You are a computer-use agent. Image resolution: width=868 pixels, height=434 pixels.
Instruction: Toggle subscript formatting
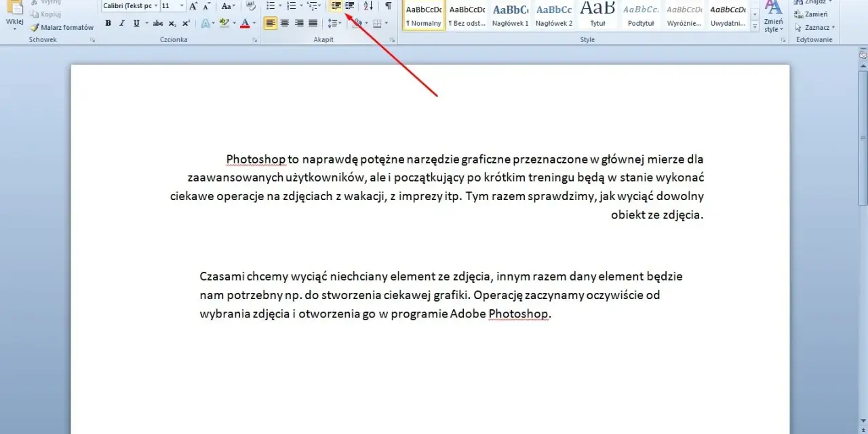172,23
